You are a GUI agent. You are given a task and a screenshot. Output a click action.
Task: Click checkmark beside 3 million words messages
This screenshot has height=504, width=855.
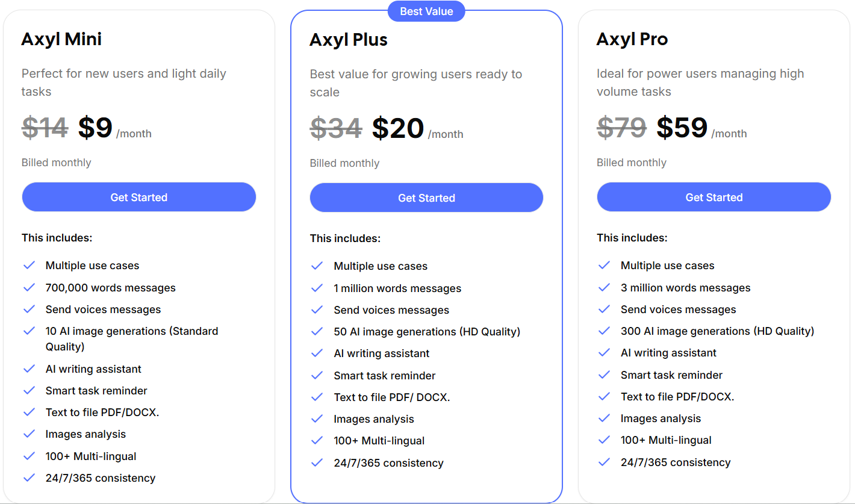[604, 288]
